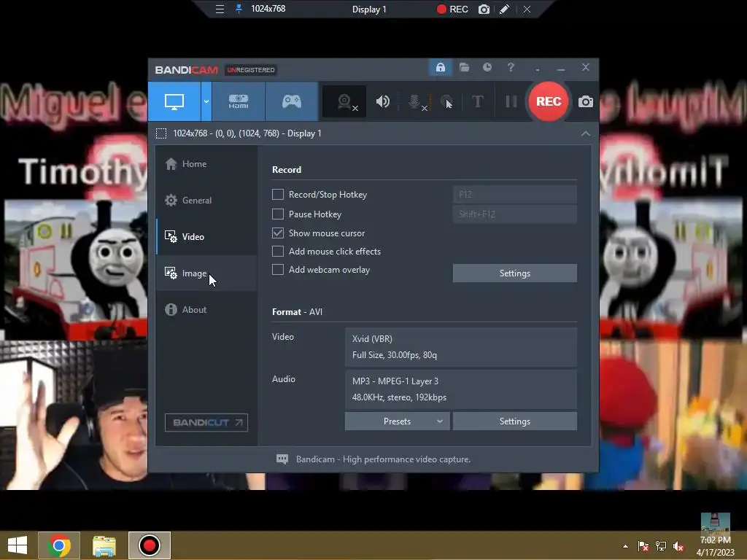Enable Add mouse click effects

[x=278, y=251]
